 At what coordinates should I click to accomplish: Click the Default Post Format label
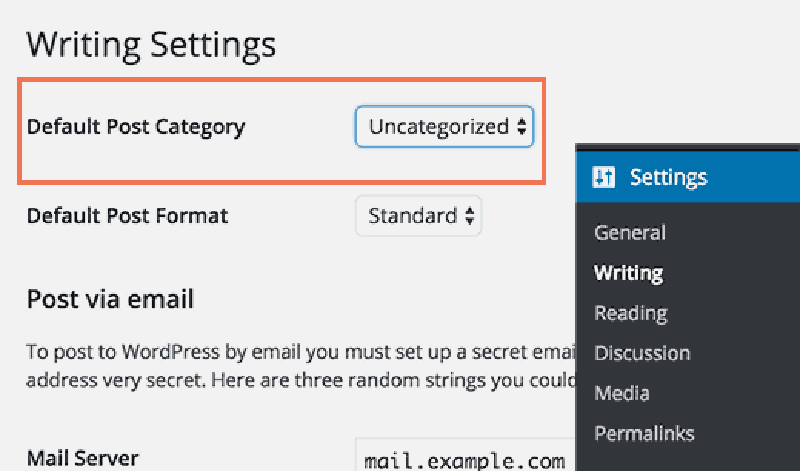[x=128, y=215]
